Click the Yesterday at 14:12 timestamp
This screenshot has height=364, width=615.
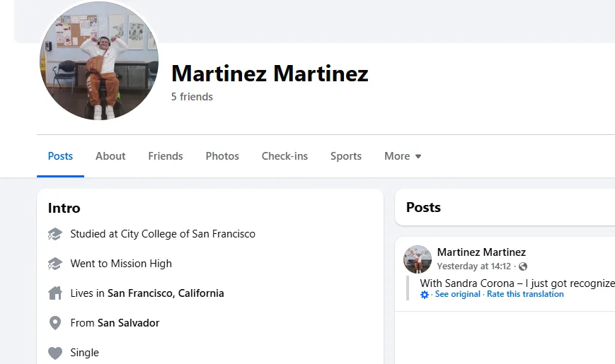473,266
